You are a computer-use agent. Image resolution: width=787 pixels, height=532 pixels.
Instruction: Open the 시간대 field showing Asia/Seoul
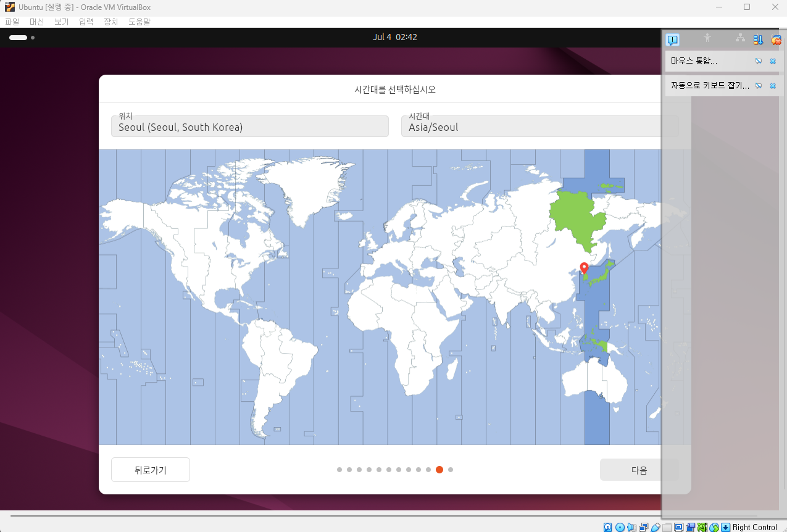click(x=539, y=126)
